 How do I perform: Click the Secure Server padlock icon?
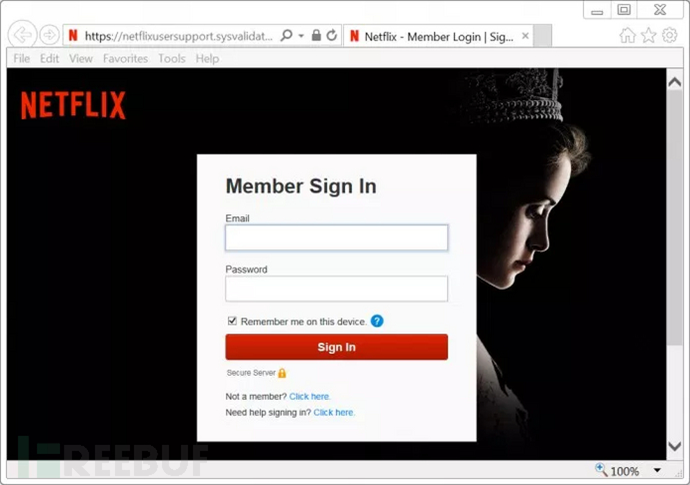[x=282, y=373]
